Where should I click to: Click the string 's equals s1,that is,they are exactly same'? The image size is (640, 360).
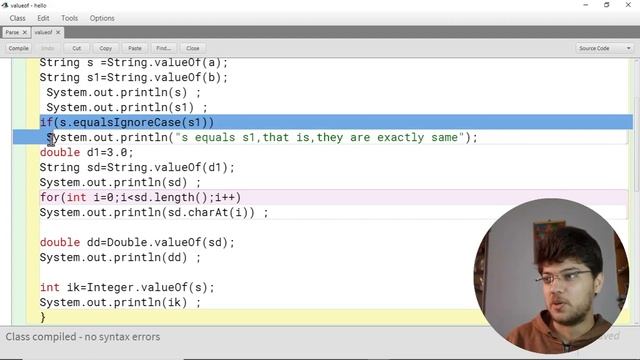pyautogui.click(x=320, y=138)
